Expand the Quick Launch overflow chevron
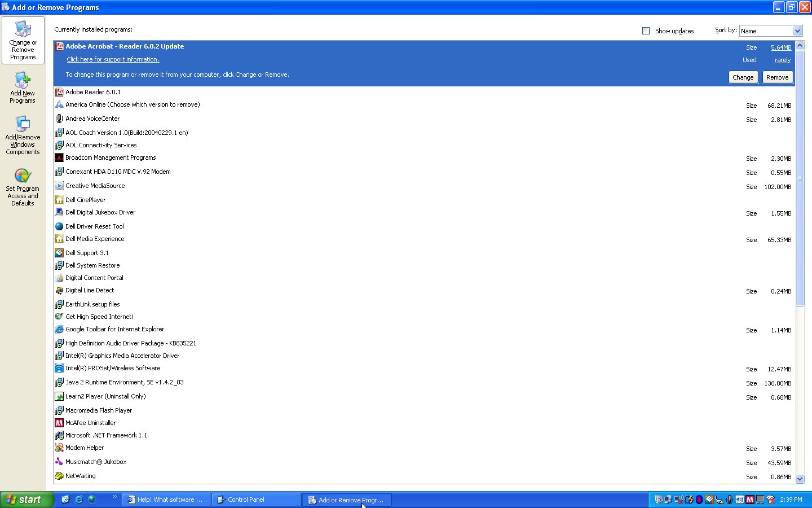This screenshot has height=508, width=812. pyautogui.click(x=114, y=497)
